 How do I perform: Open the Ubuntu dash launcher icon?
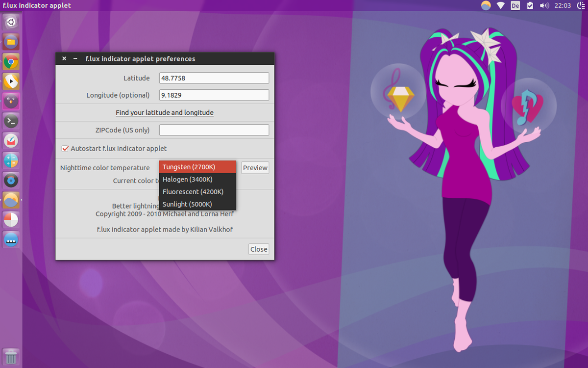11,22
